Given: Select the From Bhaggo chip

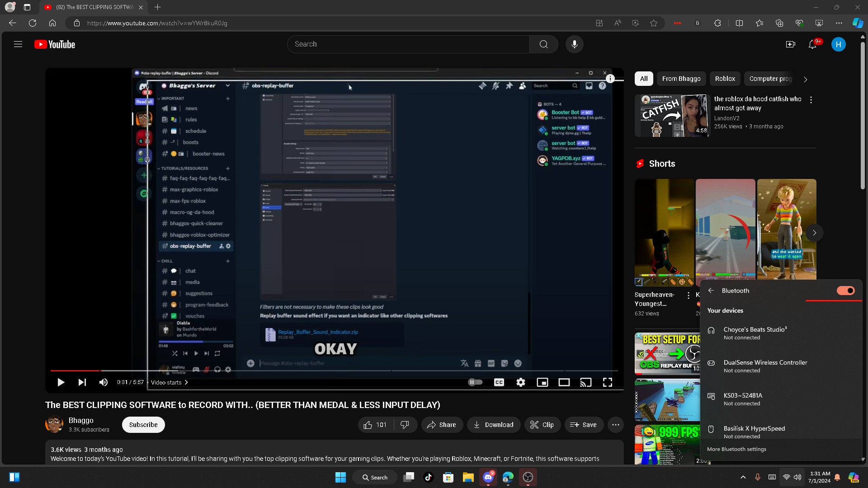Looking at the screenshot, I should click(x=681, y=79).
